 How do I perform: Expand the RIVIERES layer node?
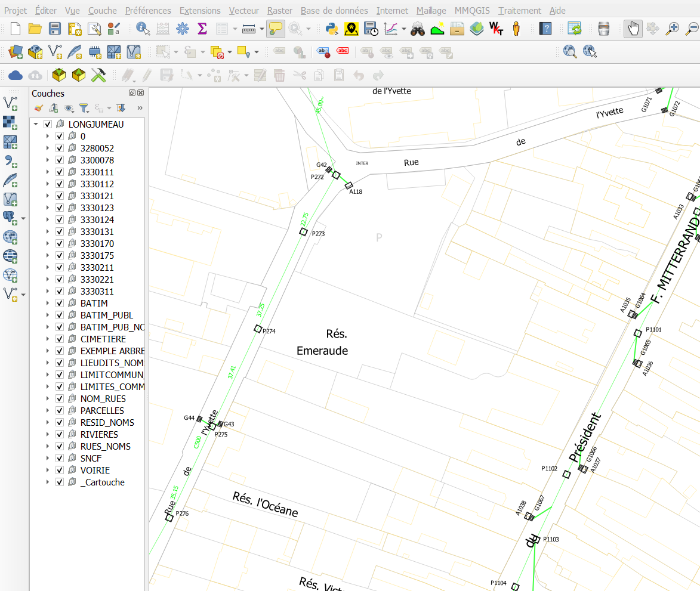(47, 434)
